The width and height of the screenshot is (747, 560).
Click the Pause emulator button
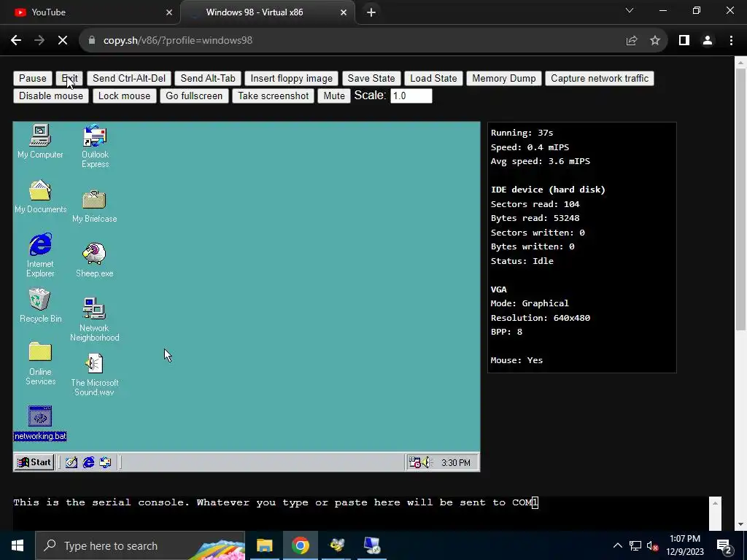[32, 79]
